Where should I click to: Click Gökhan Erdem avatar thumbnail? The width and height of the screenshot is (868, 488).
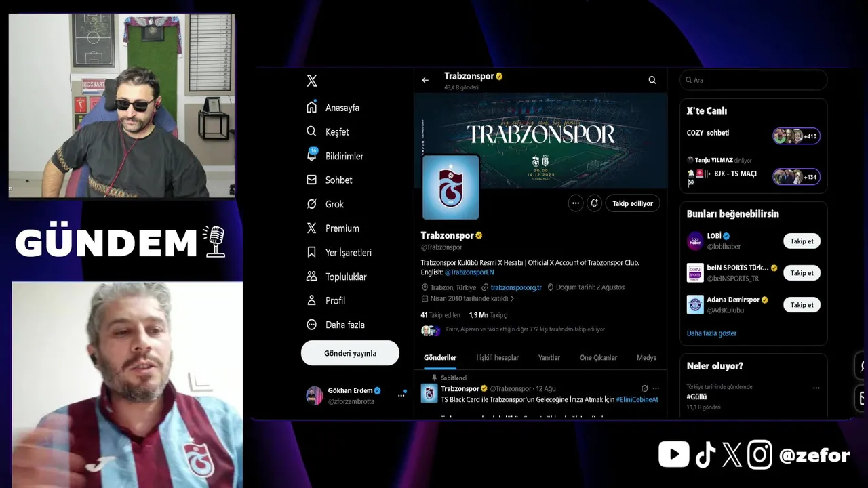[x=315, y=396]
